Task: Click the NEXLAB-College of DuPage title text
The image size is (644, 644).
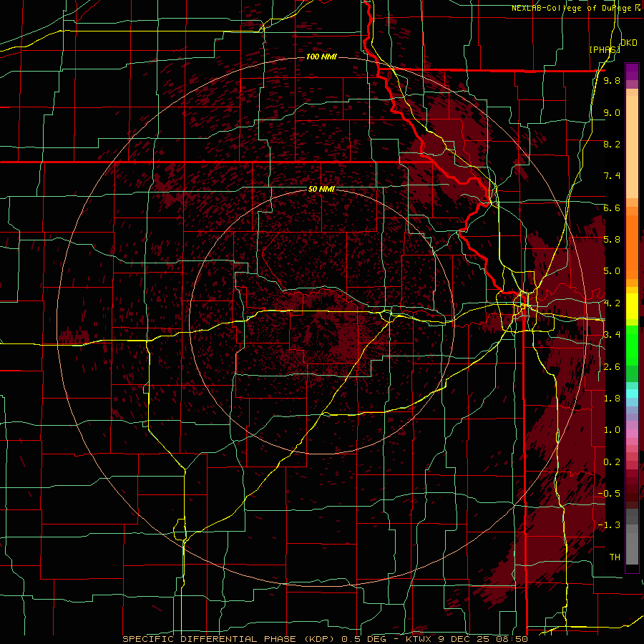Action: point(572,8)
